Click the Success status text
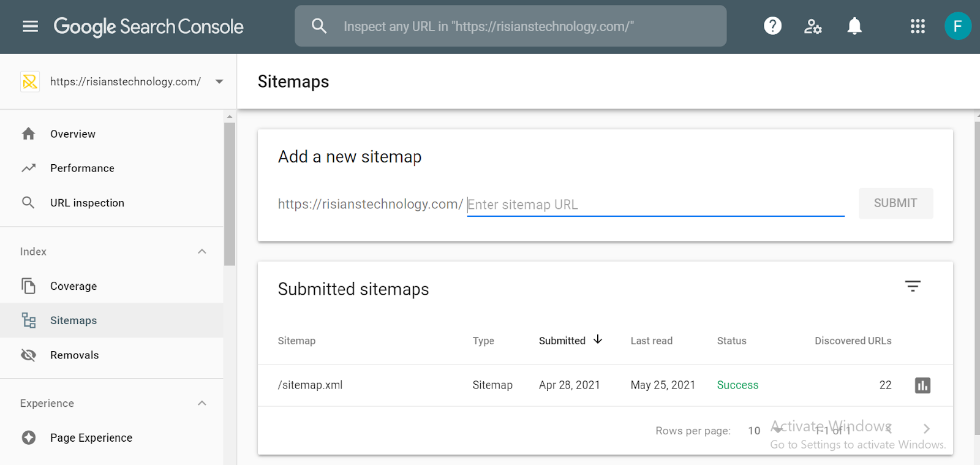The image size is (980, 465). pos(737,385)
